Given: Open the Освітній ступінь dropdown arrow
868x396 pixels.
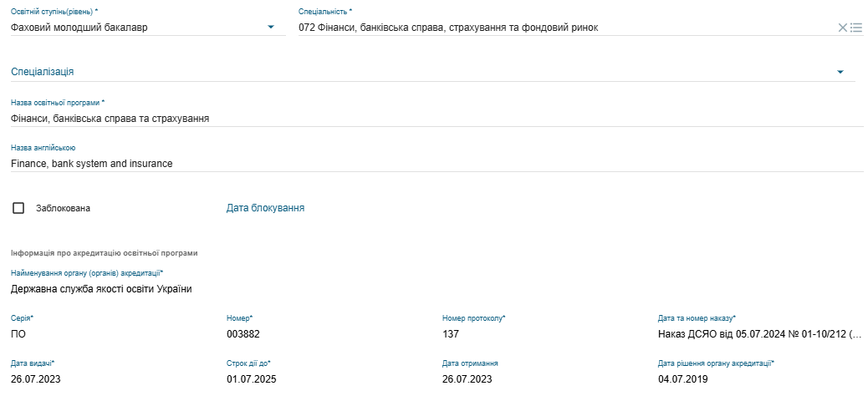Looking at the screenshot, I should (271, 27).
